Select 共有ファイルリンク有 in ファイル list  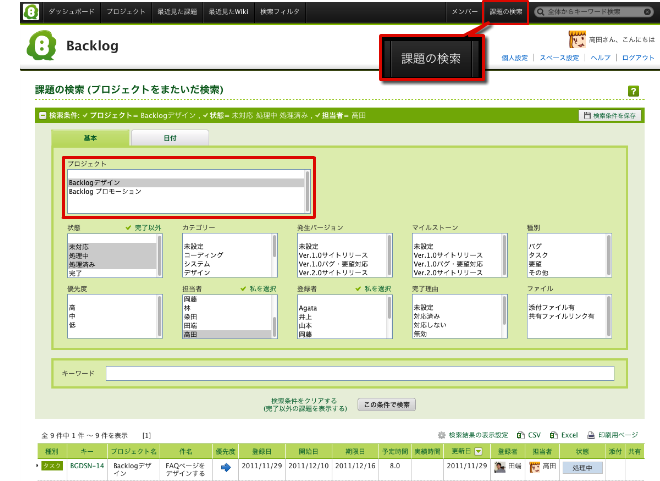click(567, 316)
